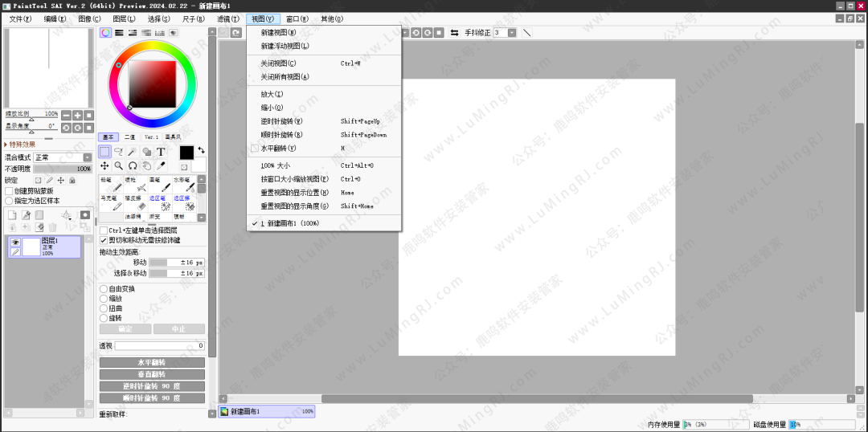Switch to Ver.1 tool tab
The width and height of the screenshot is (868, 432).
(151, 137)
